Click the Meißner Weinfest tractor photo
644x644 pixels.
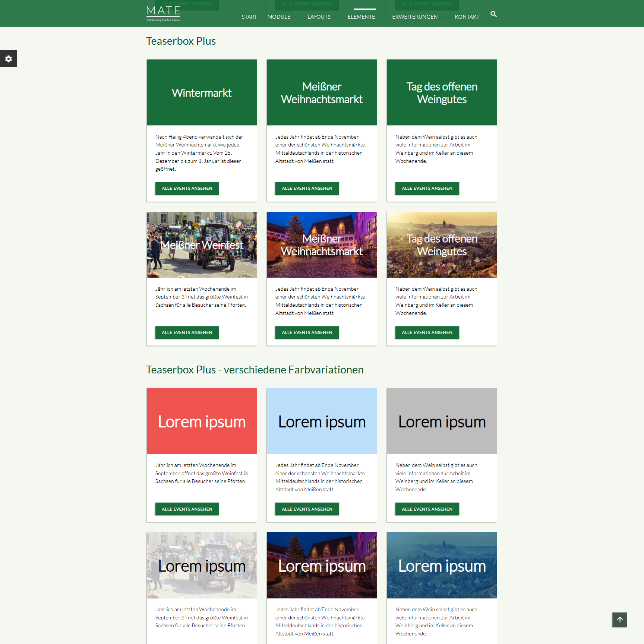tap(202, 245)
